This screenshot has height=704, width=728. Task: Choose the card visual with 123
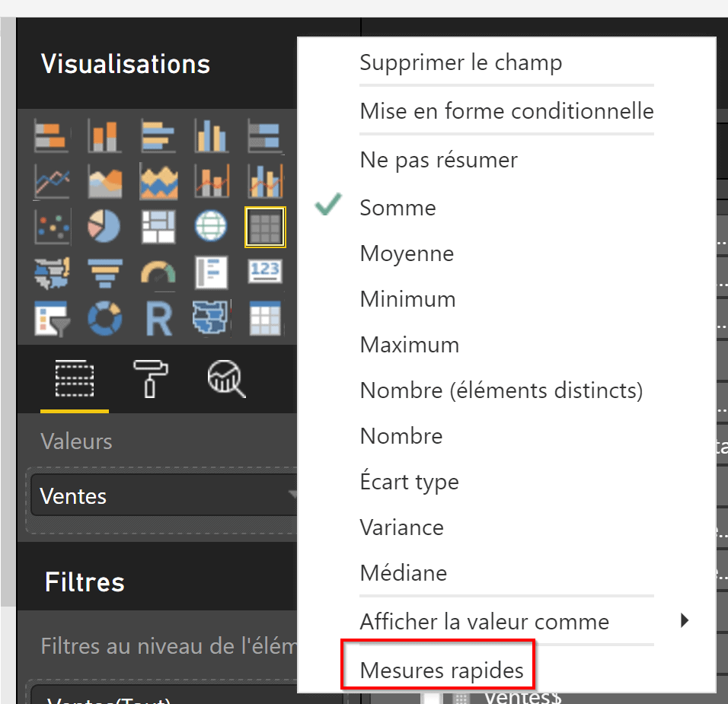(264, 272)
